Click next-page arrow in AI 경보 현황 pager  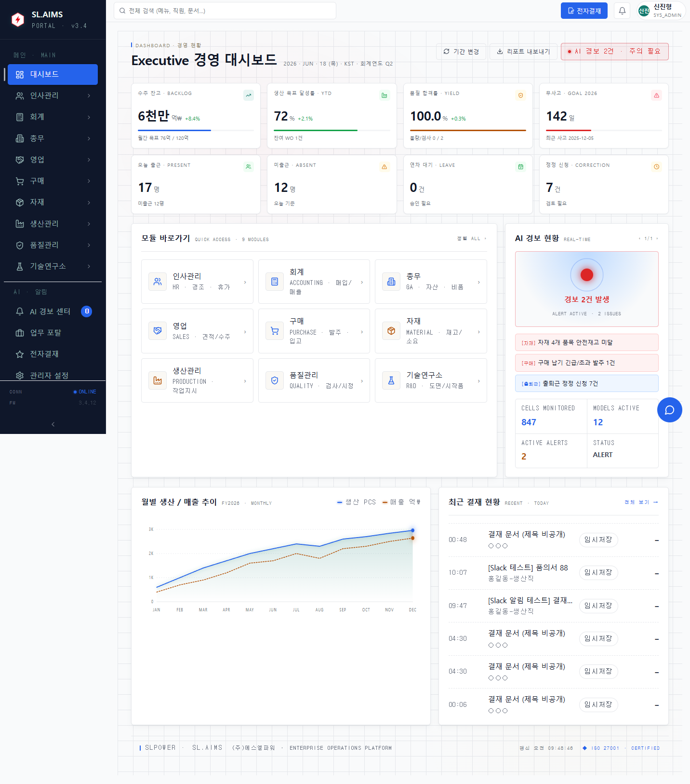click(x=657, y=239)
